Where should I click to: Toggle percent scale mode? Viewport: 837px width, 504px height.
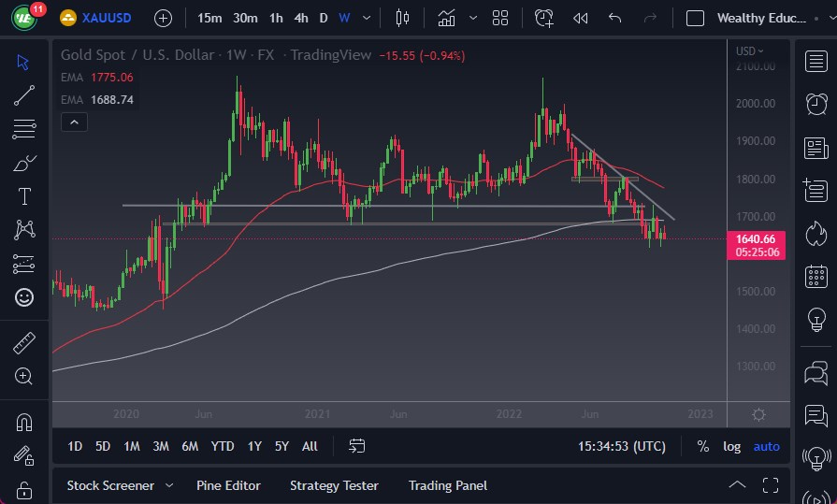(702, 446)
